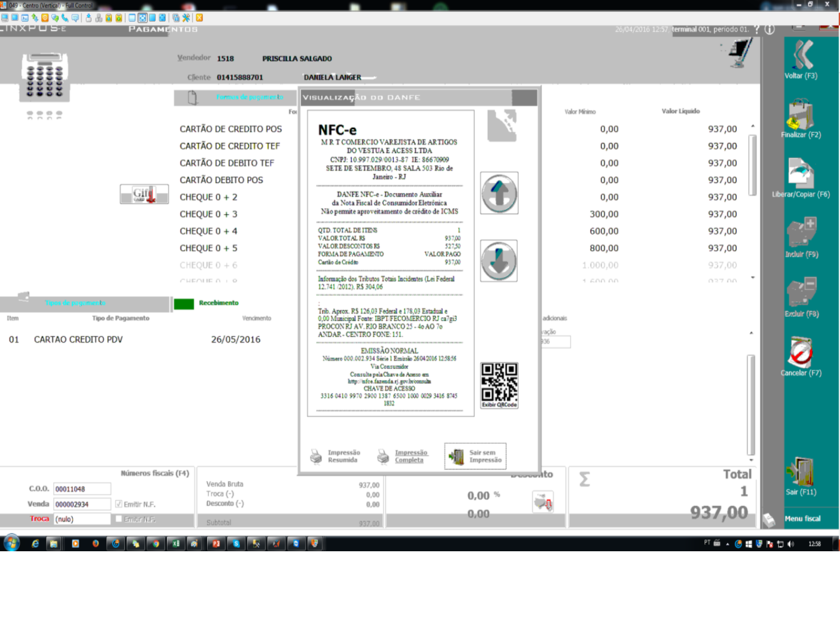The height and width of the screenshot is (630, 840).
Task: Select CARTÃO DE DEBITO TEF payment
Action: tap(227, 163)
